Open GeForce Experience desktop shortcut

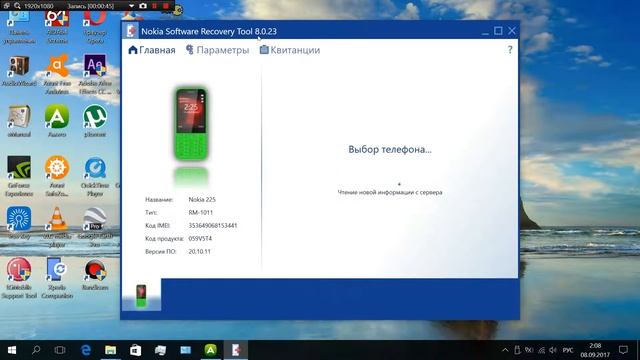coord(19,176)
